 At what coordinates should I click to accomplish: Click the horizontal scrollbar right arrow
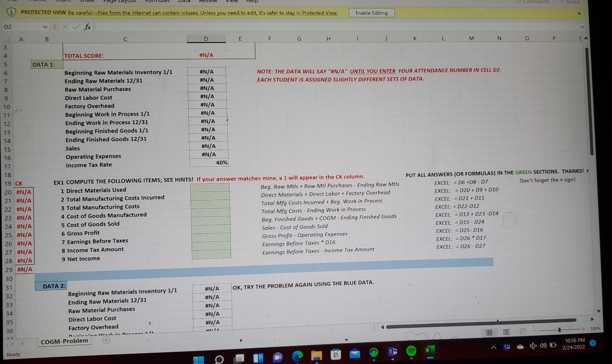(x=592, y=319)
